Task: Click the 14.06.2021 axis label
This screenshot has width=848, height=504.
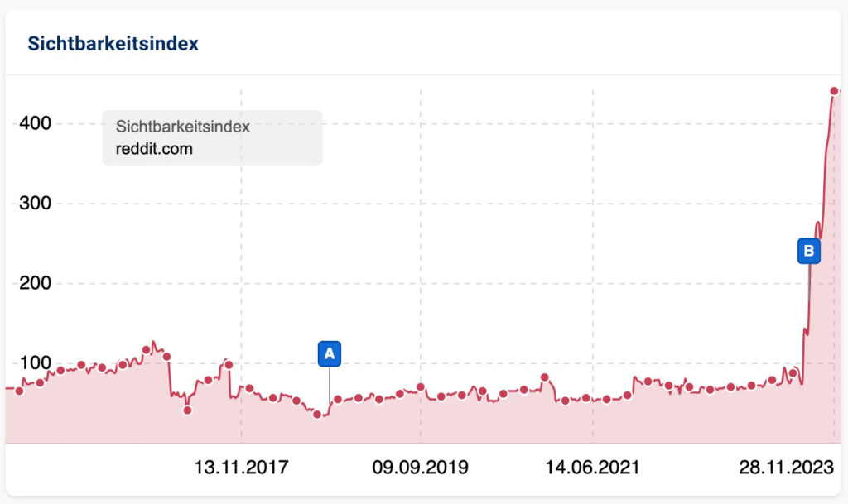Action: tap(592, 468)
